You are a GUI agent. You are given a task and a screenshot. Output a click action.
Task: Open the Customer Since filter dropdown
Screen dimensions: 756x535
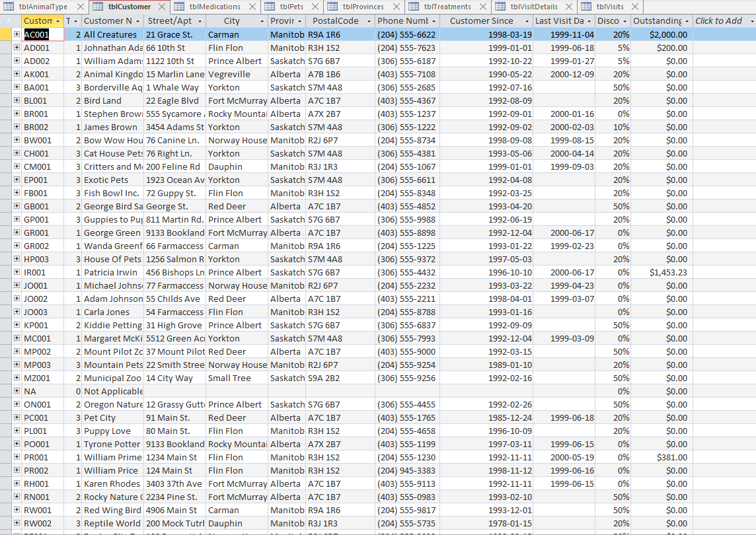pyautogui.click(x=527, y=20)
